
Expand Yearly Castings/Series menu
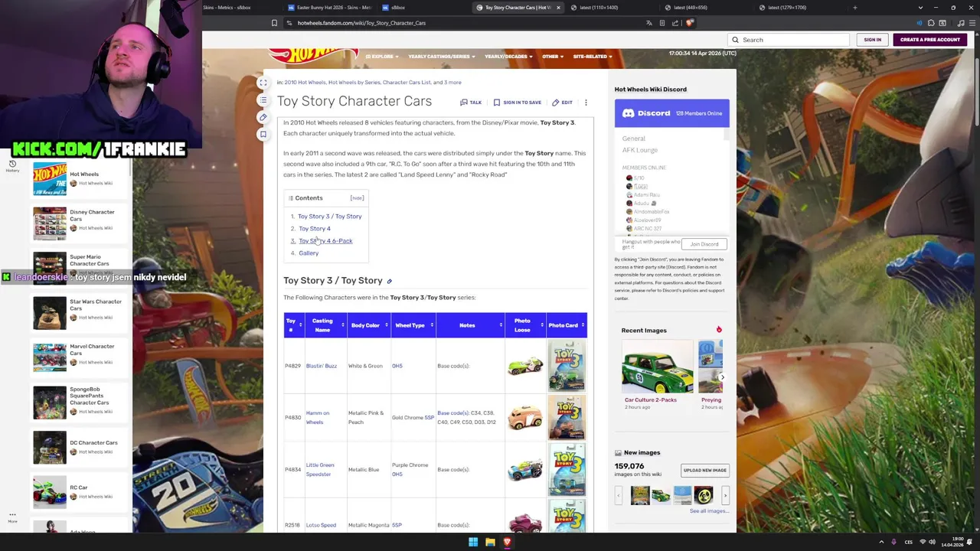441,57
